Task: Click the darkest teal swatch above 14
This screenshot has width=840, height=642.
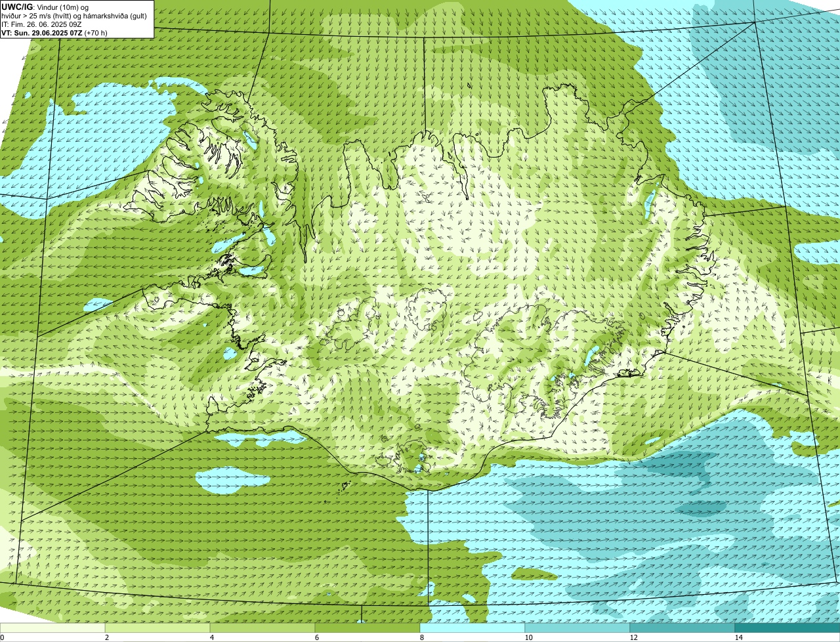Action: [x=787, y=628]
